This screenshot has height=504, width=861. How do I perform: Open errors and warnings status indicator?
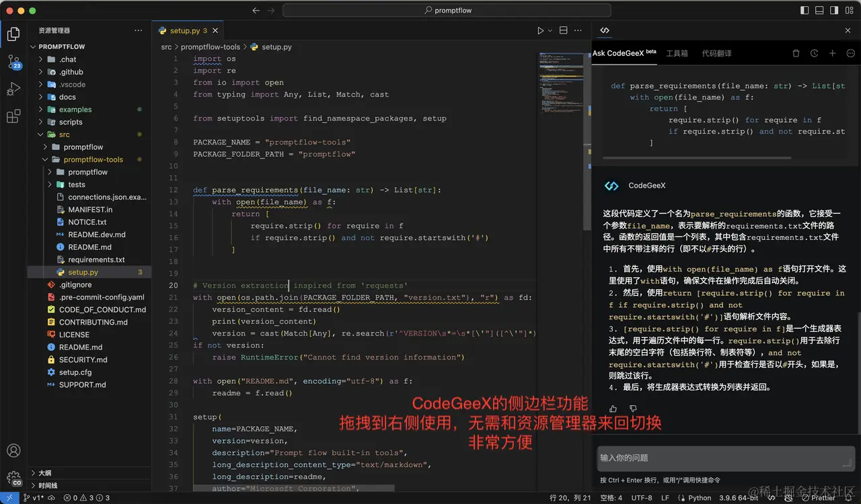coord(86,498)
